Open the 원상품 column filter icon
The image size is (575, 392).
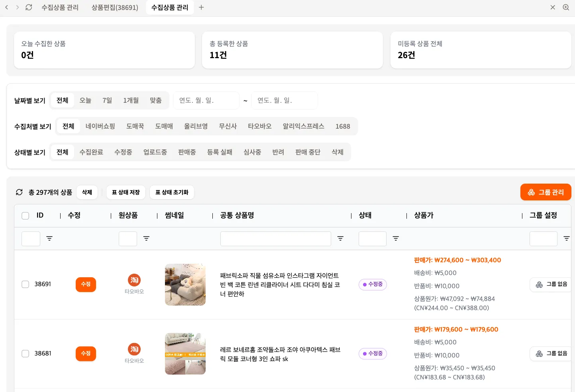point(146,238)
